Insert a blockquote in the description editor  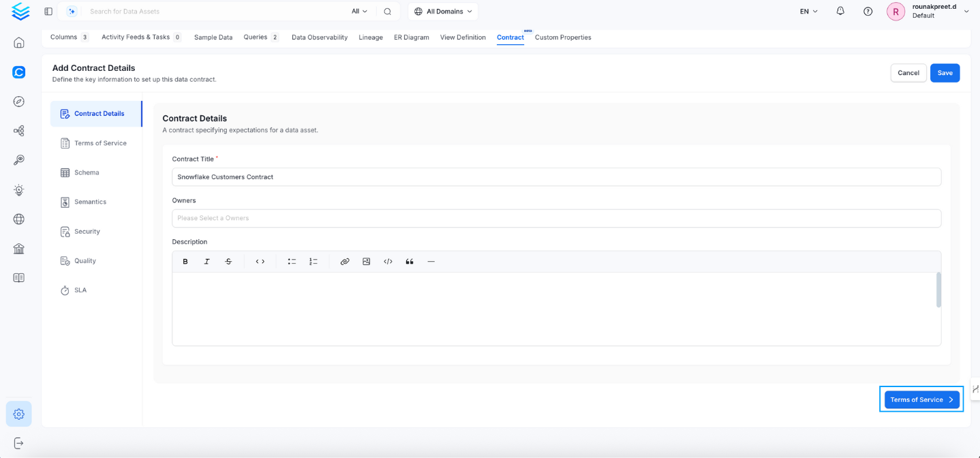coord(410,261)
